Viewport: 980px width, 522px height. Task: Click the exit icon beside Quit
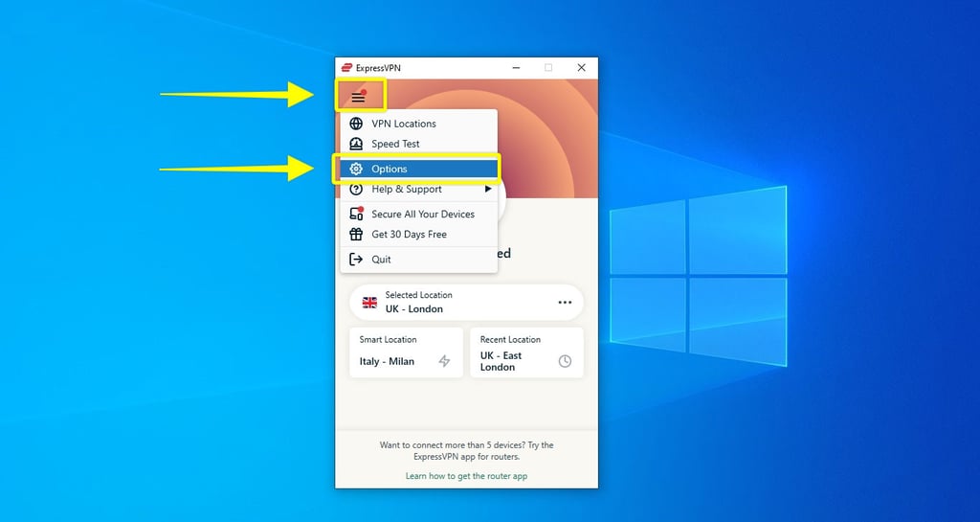pos(356,260)
